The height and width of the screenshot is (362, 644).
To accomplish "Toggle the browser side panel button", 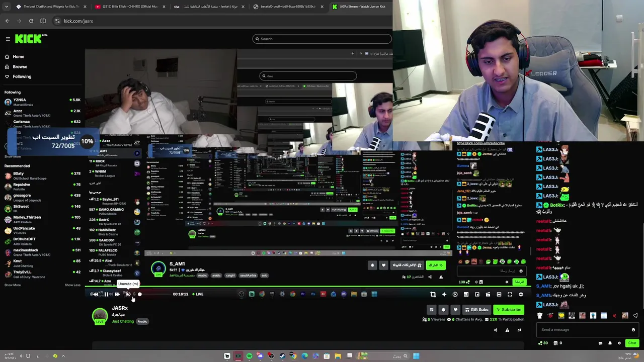I will click(x=43, y=21).
